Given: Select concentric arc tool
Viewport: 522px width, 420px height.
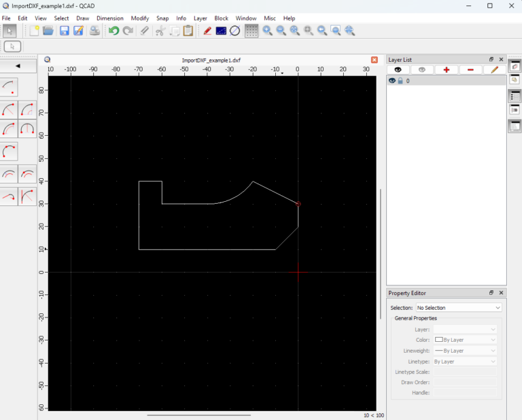Looking at the screenshot, I should (9, 174).
